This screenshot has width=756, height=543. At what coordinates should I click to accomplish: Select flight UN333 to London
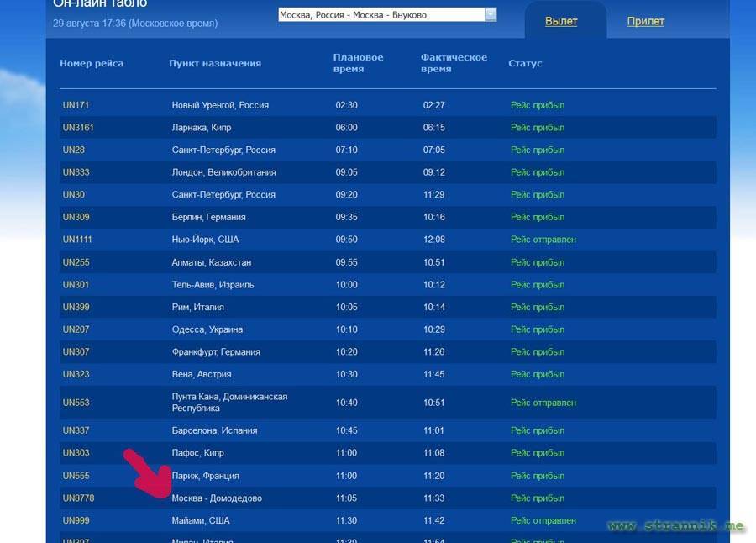tap(76, 172)
